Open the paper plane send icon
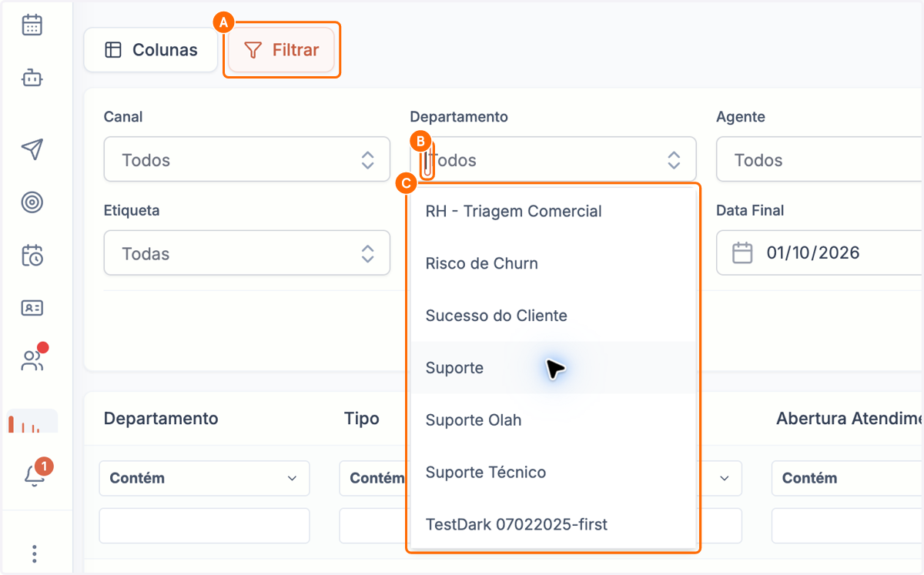924x575 pixels. coord(32,149)
